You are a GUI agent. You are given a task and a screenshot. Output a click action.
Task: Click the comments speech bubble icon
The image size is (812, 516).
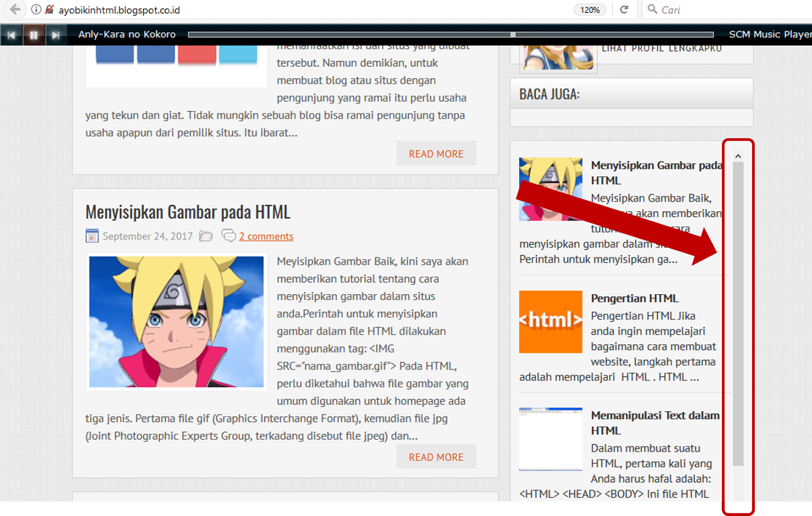click(x=228, y=236)
